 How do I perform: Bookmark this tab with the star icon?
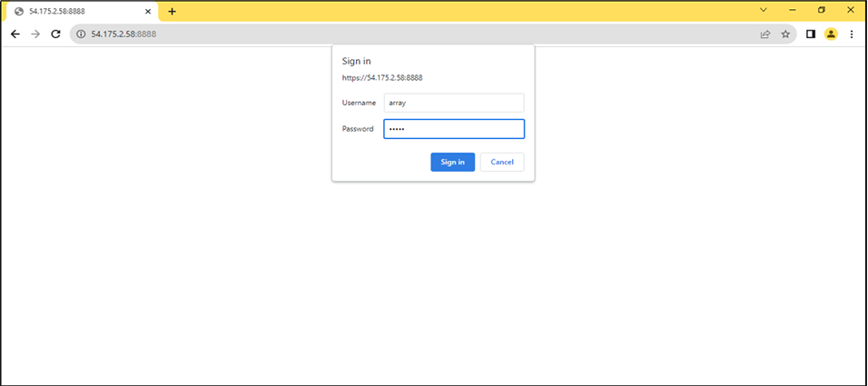(785, 34)
